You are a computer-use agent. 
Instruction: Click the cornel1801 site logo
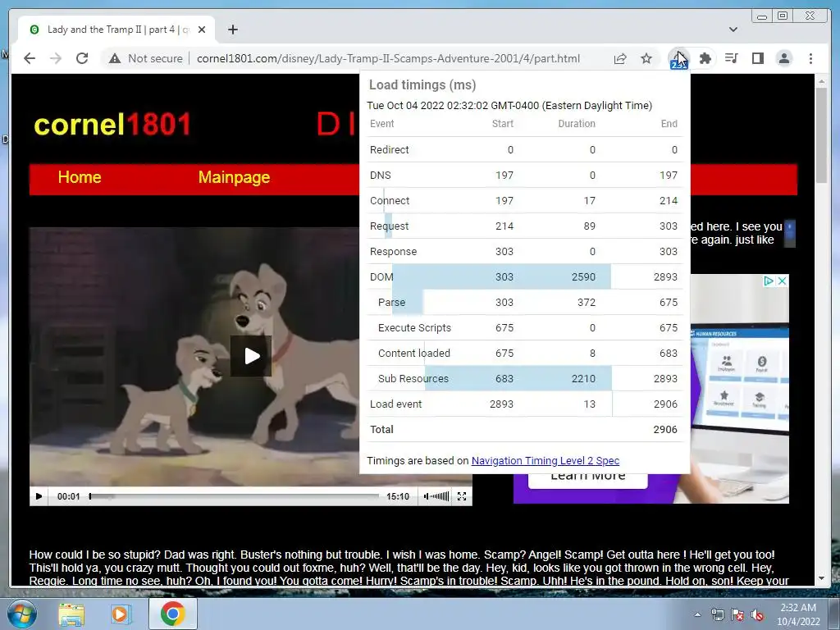pos(112,125)
